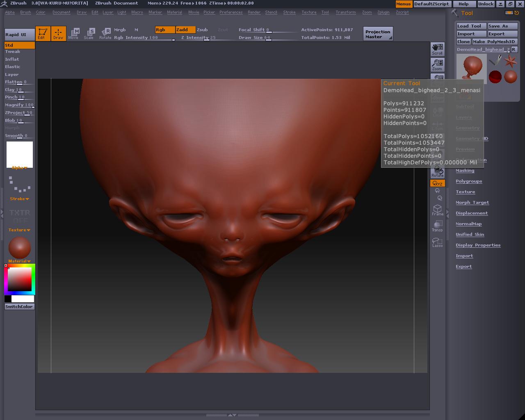525x420 pixels.
Task: Pick a color in the color picker square
Action: click(x=20, y=280)
